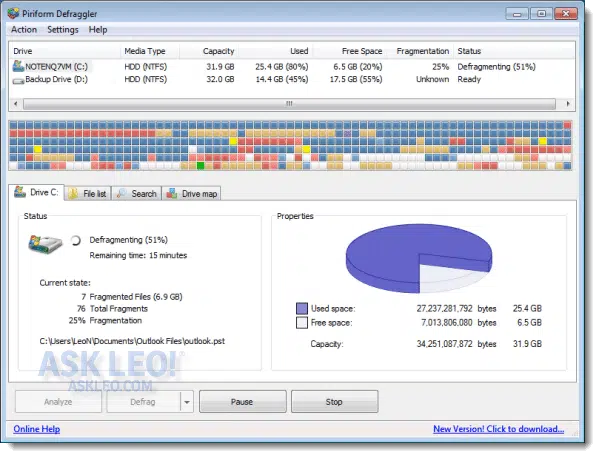Click the 'Unknown' fragmentation cell for D:
Viewport: 600px width, 458px height.
pos(432,79)
